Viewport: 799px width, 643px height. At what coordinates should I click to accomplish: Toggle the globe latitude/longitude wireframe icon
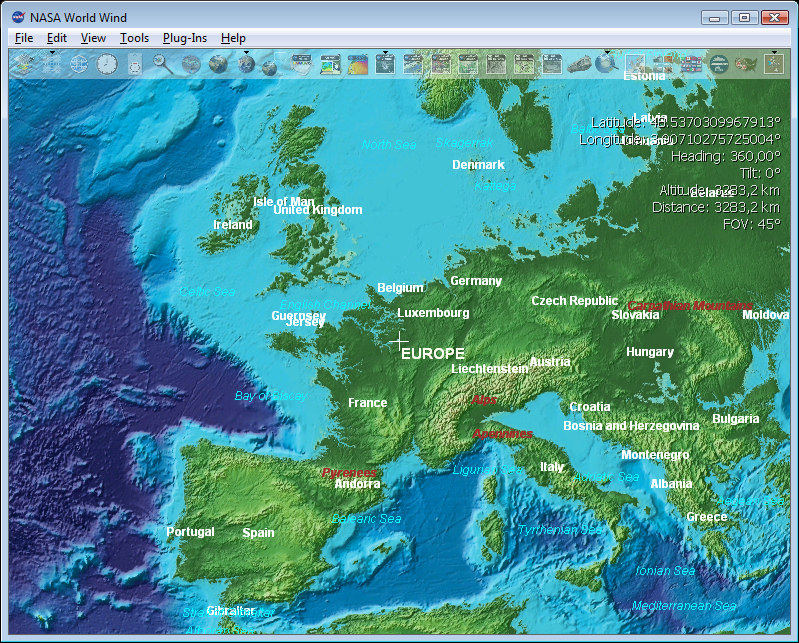pyautogui.click(x=79, y=64)
